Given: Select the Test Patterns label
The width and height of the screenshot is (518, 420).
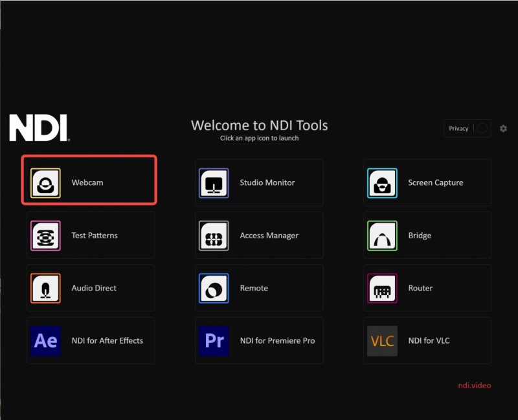Looking at the screenshot, I should [95, 236].
